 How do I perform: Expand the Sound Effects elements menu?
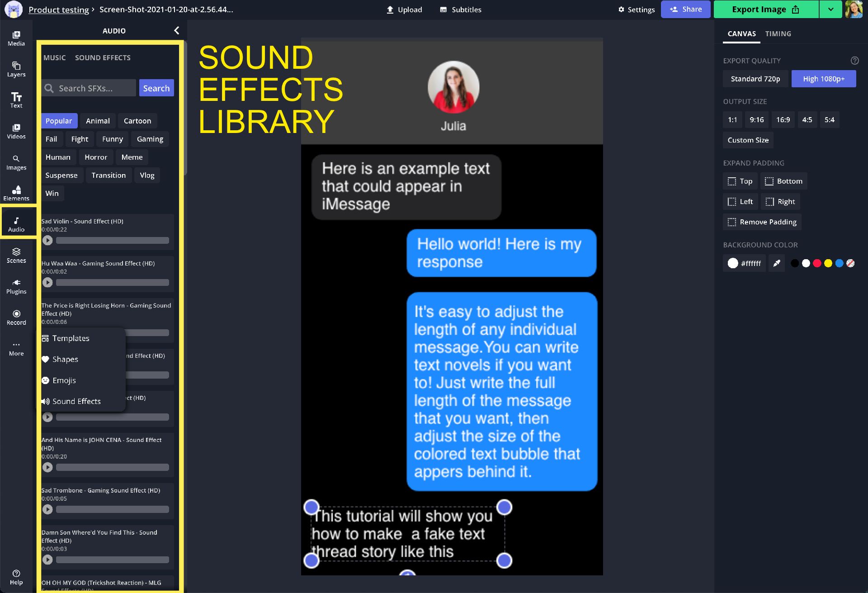coord(76,401)
